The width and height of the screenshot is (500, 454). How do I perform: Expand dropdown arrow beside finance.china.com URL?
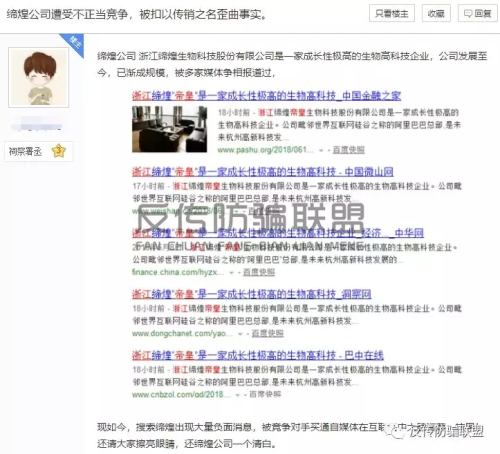point(231,273)
